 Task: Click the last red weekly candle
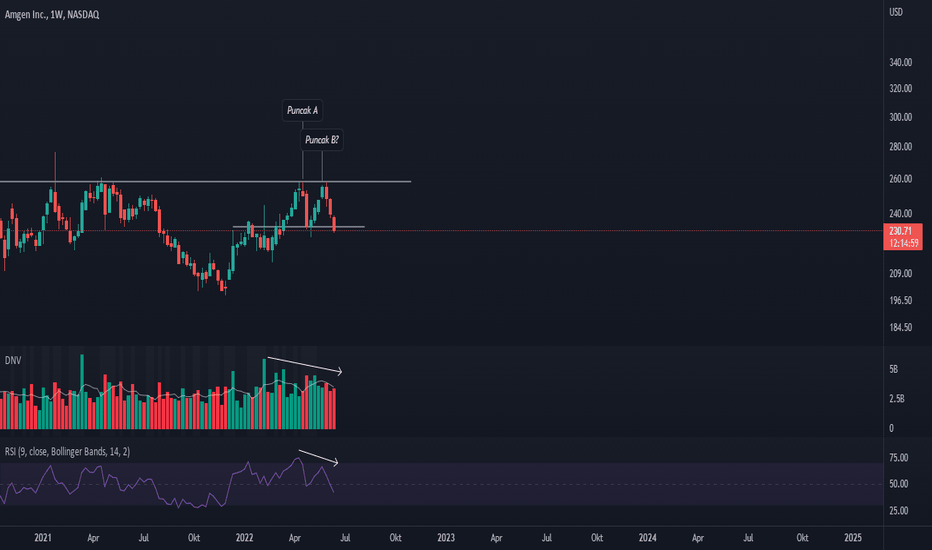tap(335, 224)
